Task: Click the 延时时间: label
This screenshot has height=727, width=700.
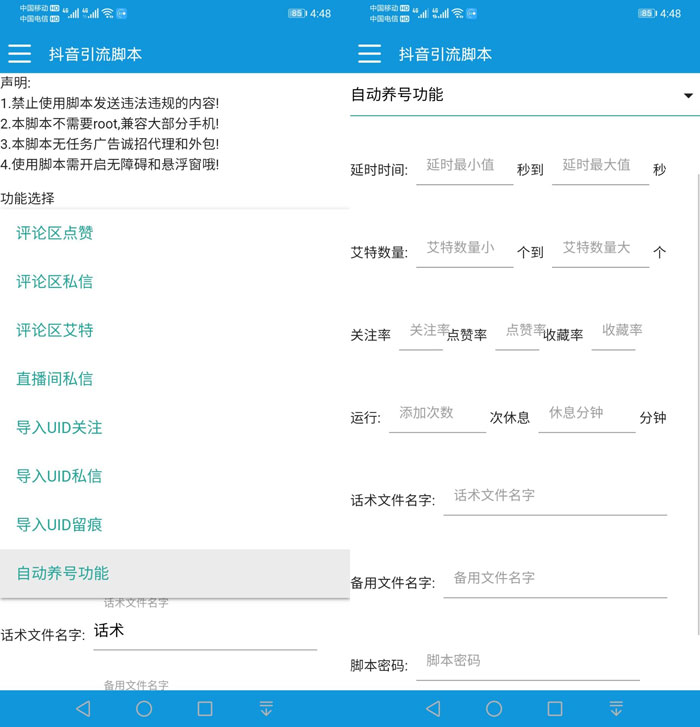Action: [379, 170]
